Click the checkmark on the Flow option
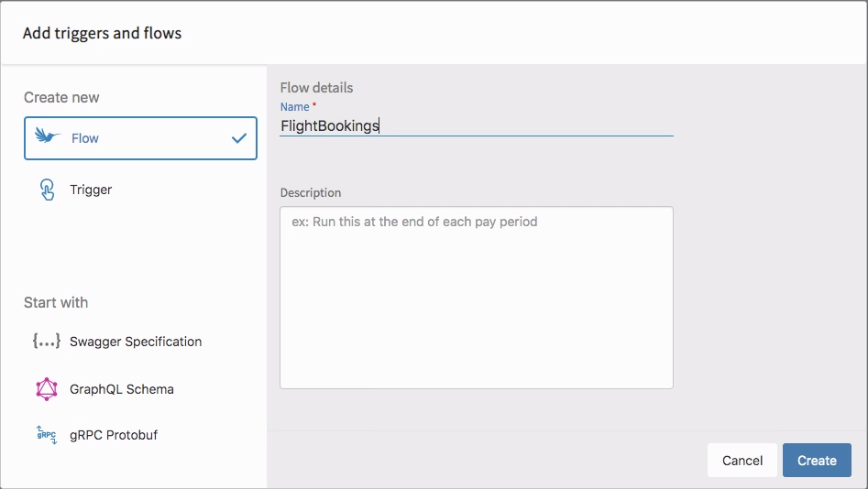Screen dimensions: 868x489 (239, 138)
